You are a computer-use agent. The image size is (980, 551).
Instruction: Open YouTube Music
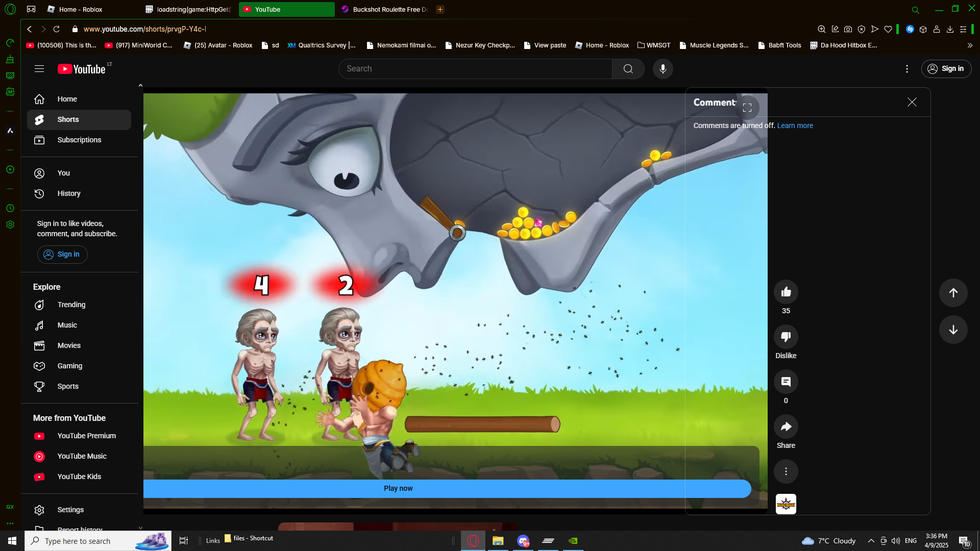click(x=79, y=456)
